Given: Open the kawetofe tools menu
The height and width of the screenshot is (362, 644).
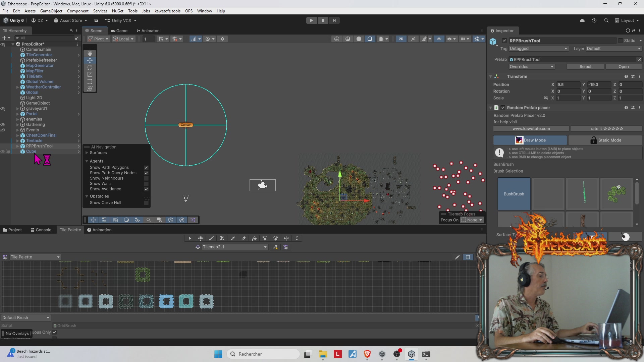Looking at the screenshot, I should [x=167, y=11].
